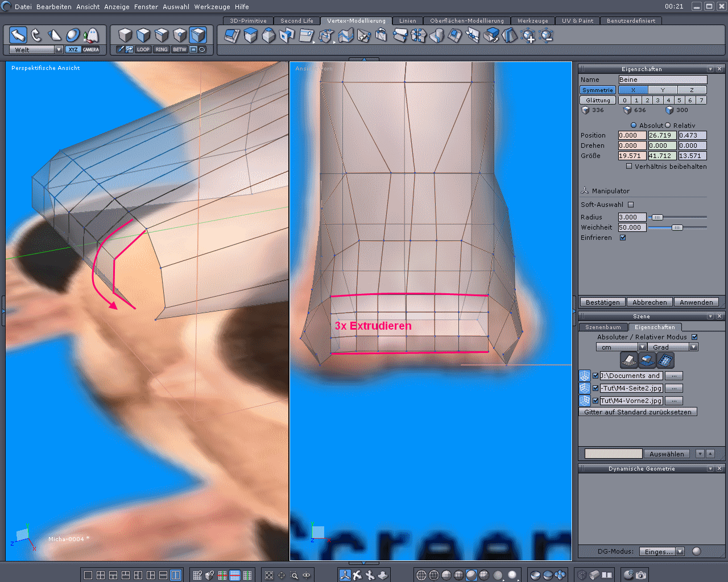Select the four-view layout icon

pyautogui.click(x=101, y=575)
